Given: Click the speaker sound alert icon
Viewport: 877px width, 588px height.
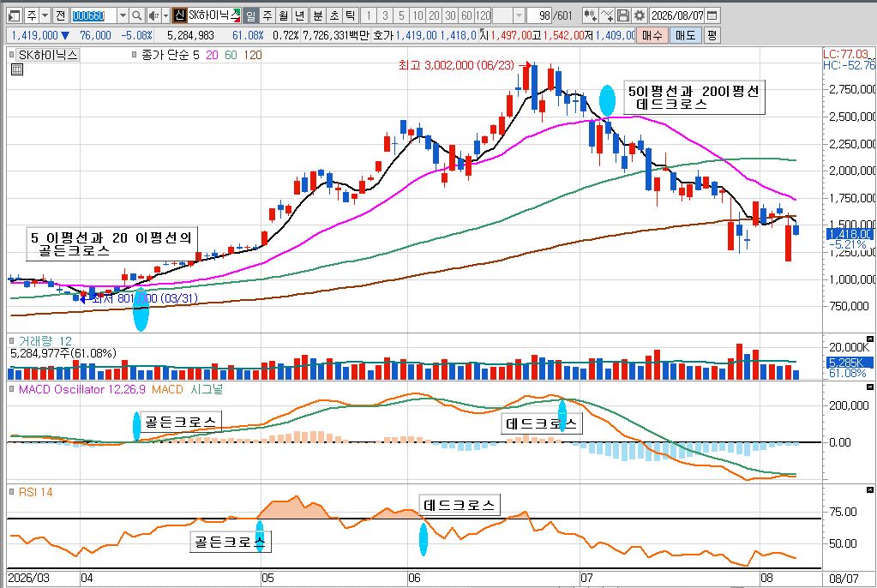Looking at the screenshot, I should pos(153,15).
